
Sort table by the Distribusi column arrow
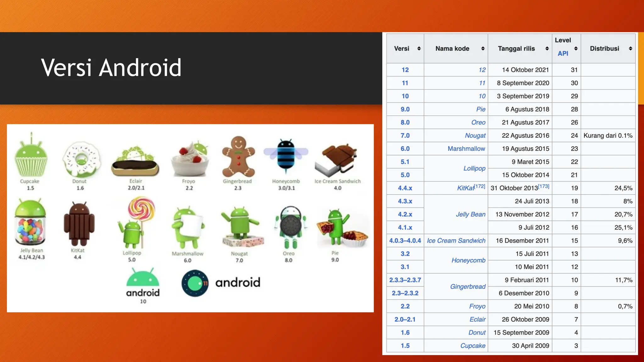[x=630, y=48]
